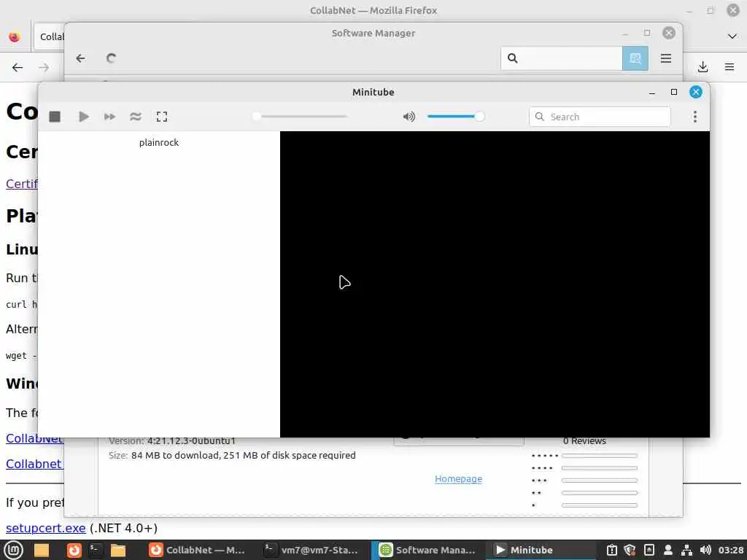
Task: Open network tray icon
Action: 686,550
